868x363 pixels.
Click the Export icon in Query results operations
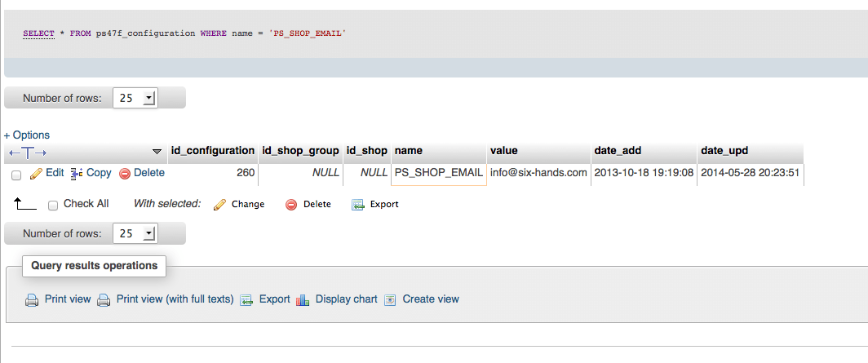[x=246, y=300]
